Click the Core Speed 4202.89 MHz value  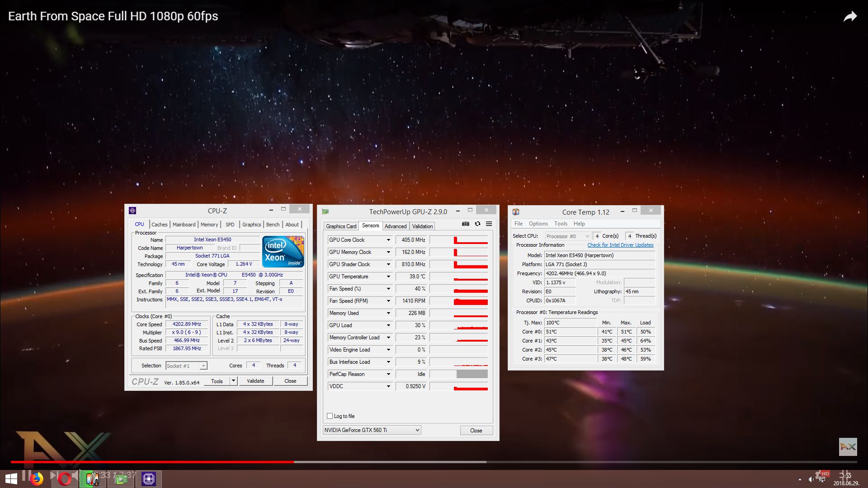[x=187, y=324]
